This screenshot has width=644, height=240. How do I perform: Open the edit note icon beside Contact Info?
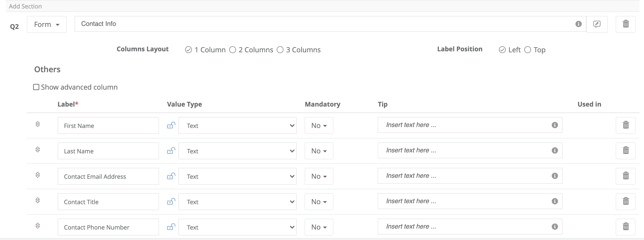click(x=597, y=24)
